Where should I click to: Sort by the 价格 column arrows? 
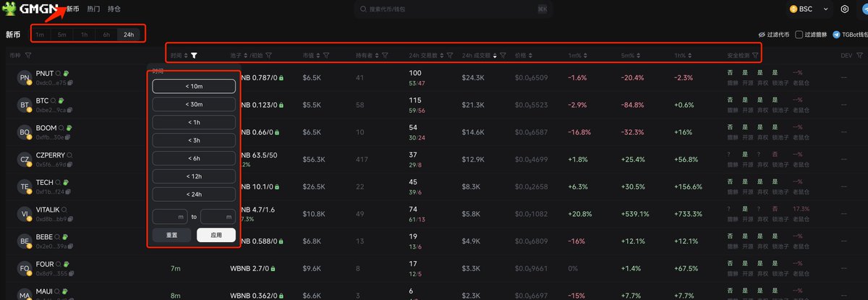click(530, 55)
